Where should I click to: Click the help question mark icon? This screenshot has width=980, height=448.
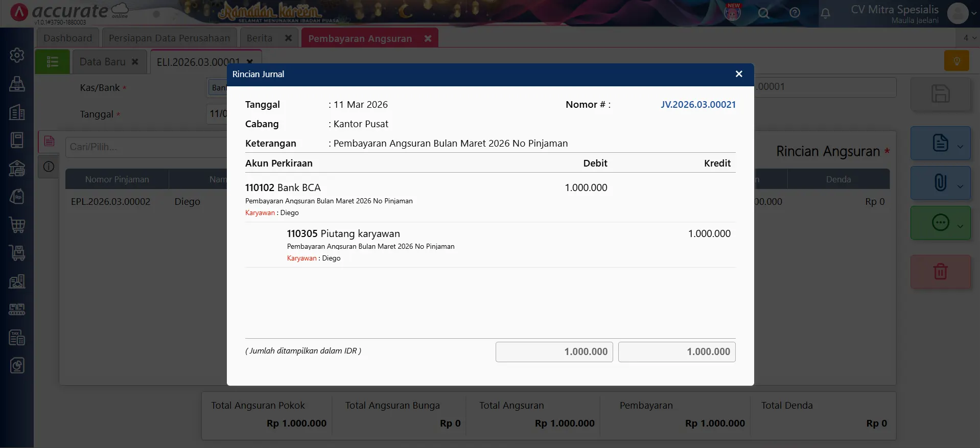795,13
